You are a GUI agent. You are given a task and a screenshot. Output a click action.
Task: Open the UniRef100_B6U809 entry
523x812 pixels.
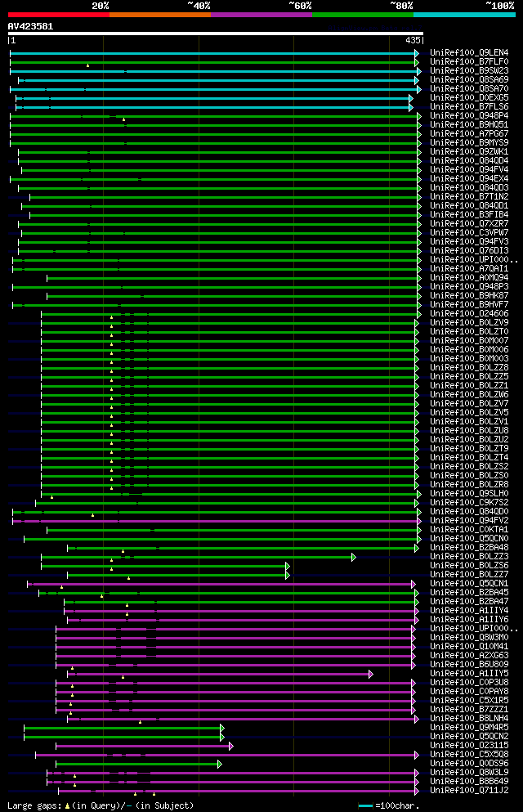point(469,665)
